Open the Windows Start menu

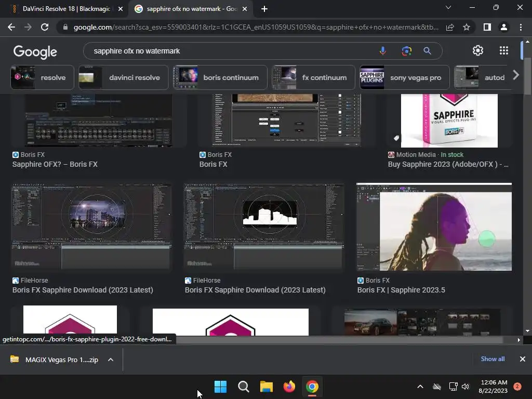click(x=220, y=387)
